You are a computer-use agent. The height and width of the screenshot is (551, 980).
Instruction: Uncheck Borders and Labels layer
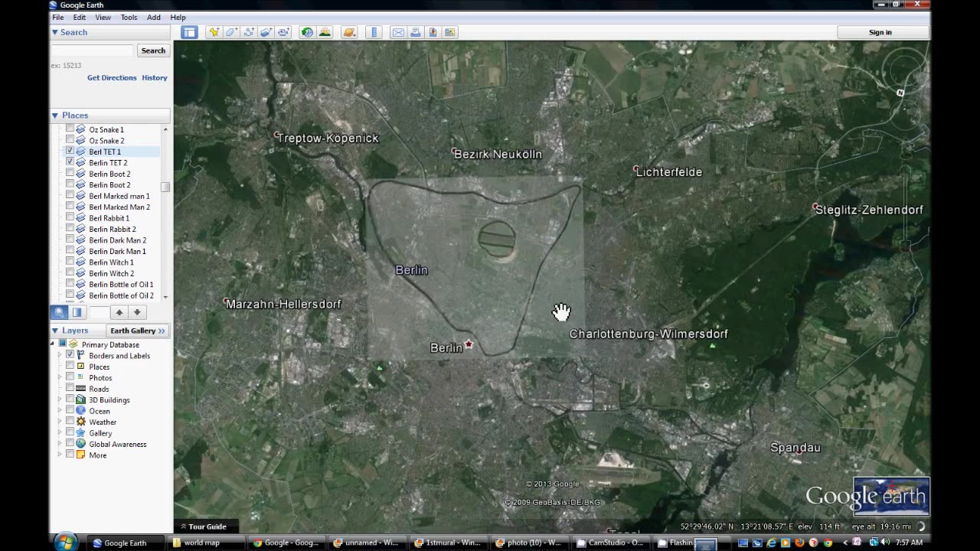tap(70, 356)
